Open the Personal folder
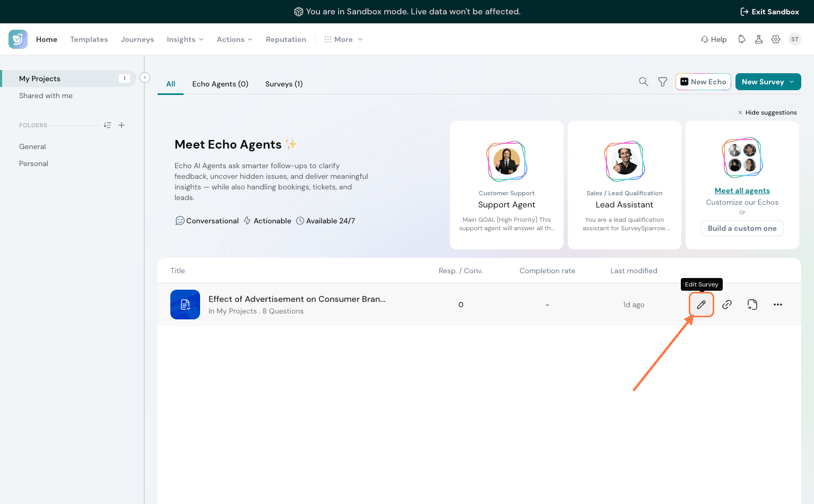The height and width of the screenshot is (504, 814). [33, 163]
